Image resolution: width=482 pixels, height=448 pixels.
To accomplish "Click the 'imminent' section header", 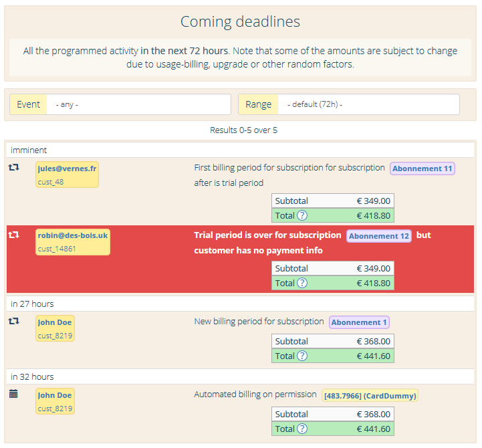I will click(x=240, y=150).
